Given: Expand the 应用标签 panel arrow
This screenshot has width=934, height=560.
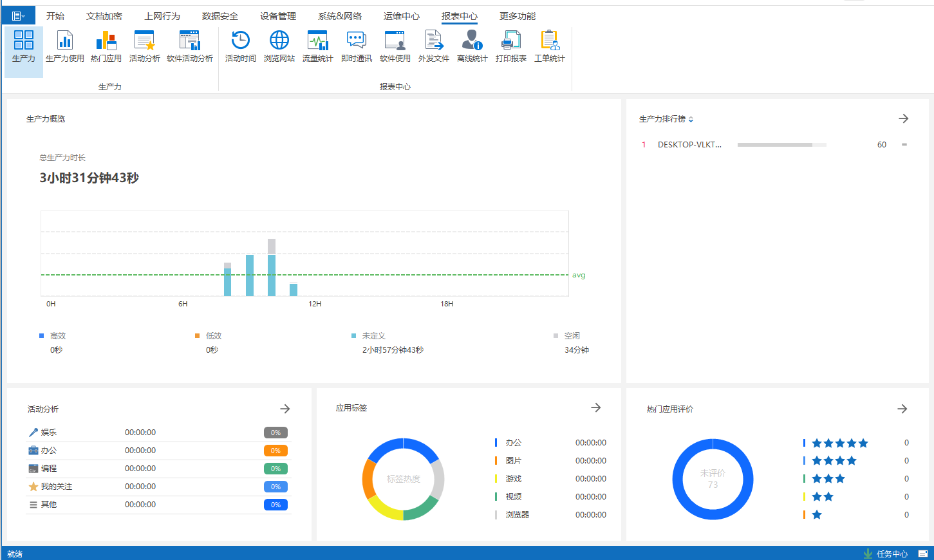Looking at the screenshot, I should click(596, 407).
